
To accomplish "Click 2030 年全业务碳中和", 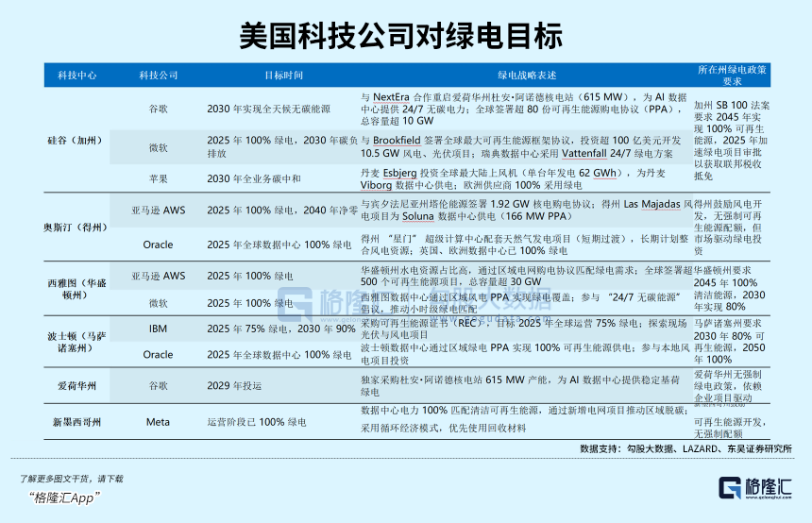I will (254, 178).
